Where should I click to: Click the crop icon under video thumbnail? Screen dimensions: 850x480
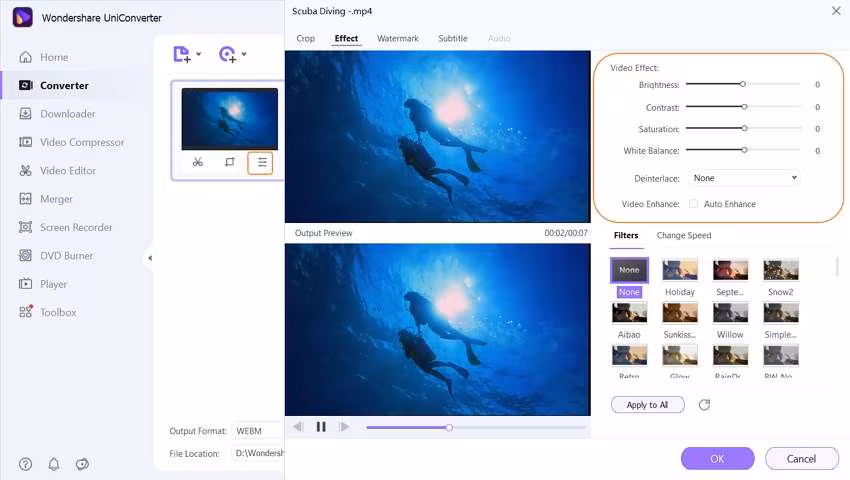(x=229, y=162)
